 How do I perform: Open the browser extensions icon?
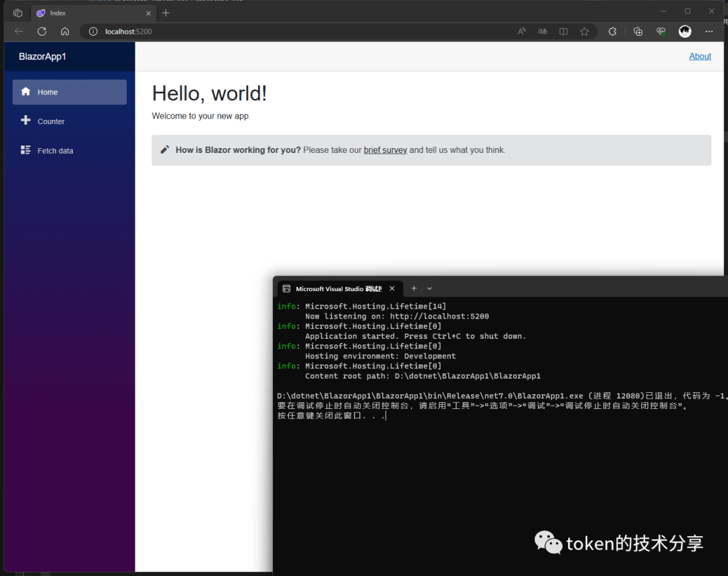pyautogui.click(x=612, y=32)
